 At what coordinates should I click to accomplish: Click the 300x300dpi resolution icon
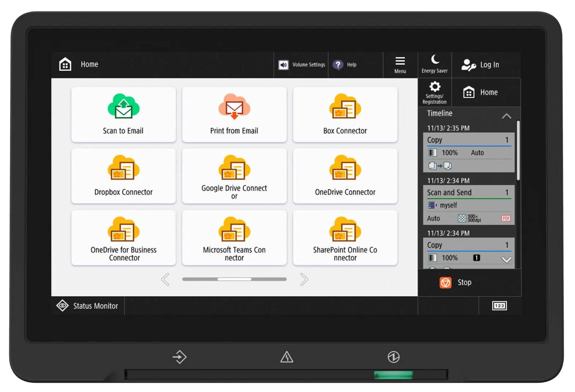point(470,218)
